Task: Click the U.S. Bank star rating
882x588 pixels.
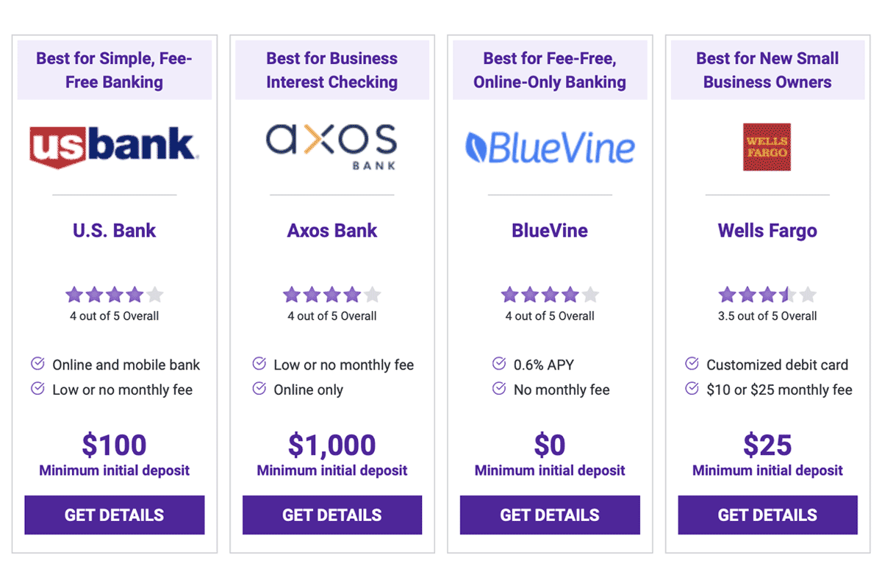Action: coord(115,295)
